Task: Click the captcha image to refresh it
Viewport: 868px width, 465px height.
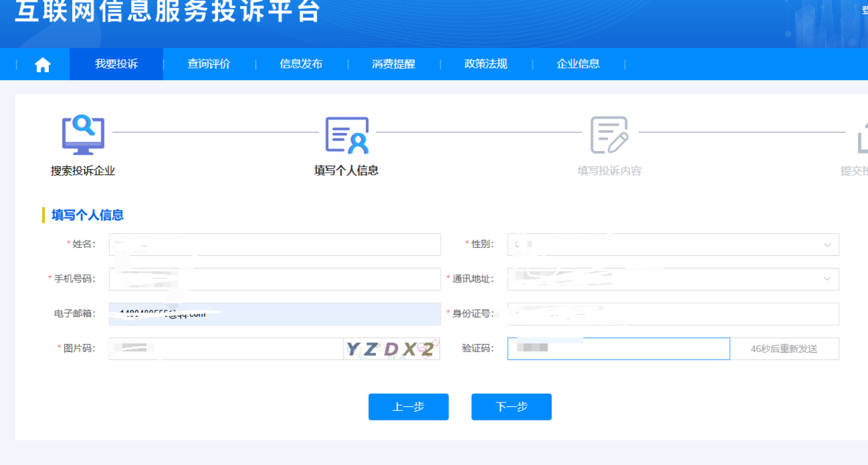Action: click(x=391, y=348)
